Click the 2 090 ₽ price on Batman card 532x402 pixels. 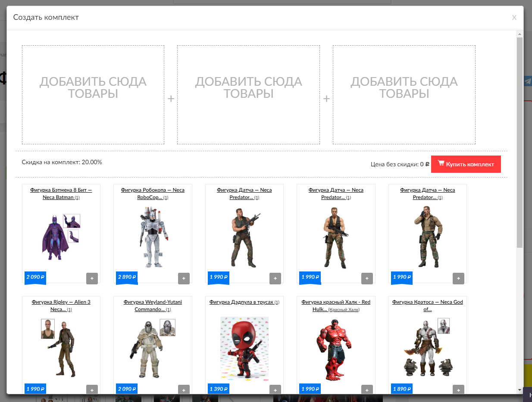(x=35, y=277)
